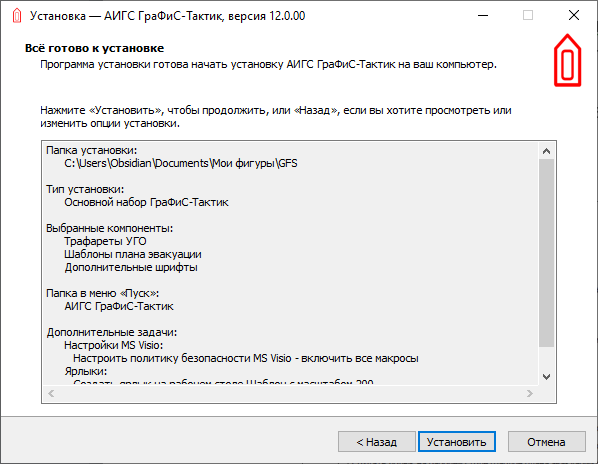Click the install path line C:\Users\Obsidian\Documents
Viewport: 598px width, 464px height.
[181, 163]
